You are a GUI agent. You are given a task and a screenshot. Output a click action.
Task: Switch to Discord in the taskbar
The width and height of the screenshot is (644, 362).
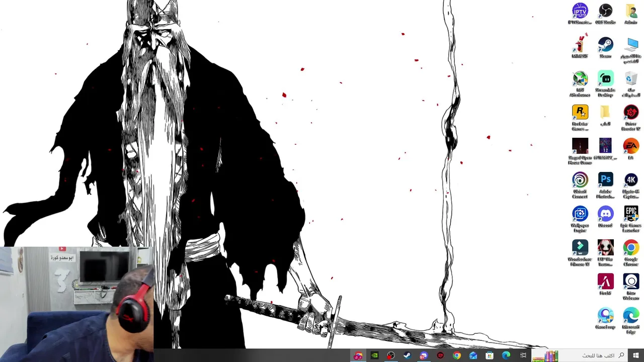click(x=424, y=355)
